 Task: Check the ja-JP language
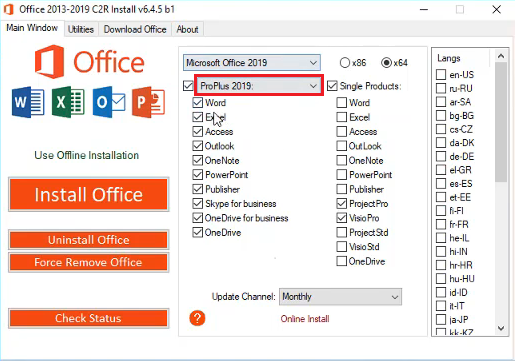pos(441,319)
